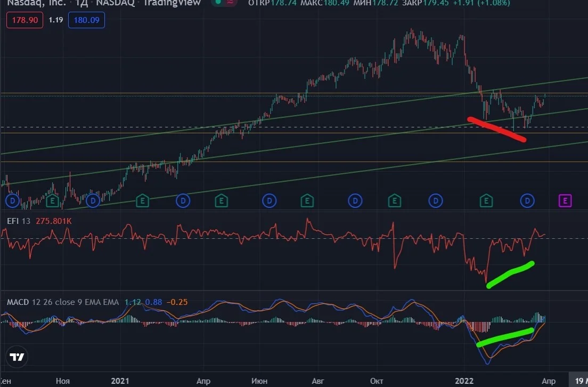Open the purple upcoming earnings E marker
The height and width of the screenshot is (387, 588).
coord(565,201)
